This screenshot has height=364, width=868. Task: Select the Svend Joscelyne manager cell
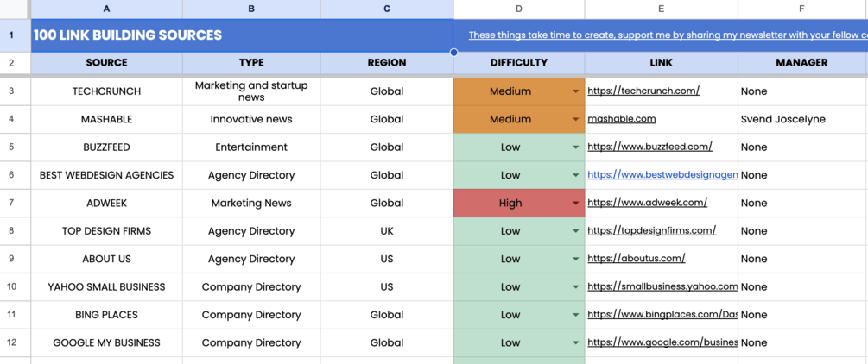(x=782, y=120)
